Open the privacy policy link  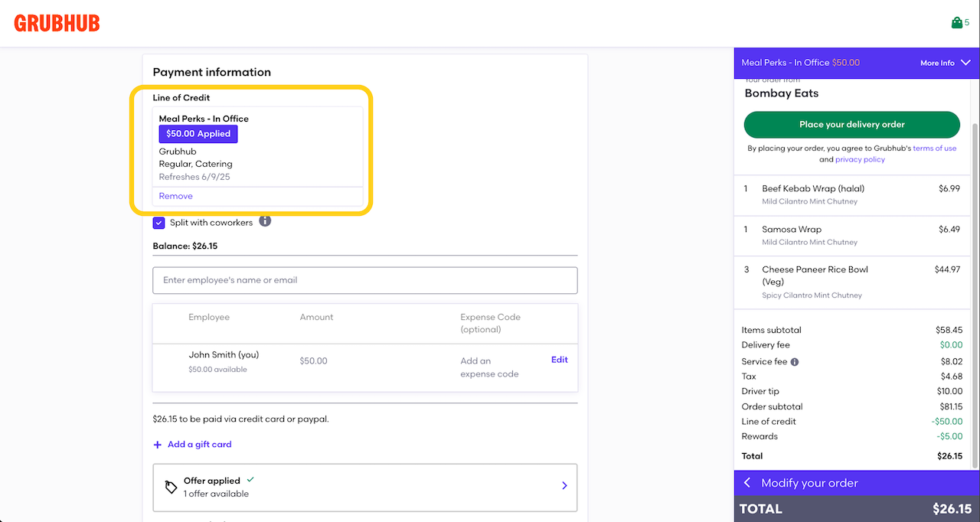click(860, 160)
